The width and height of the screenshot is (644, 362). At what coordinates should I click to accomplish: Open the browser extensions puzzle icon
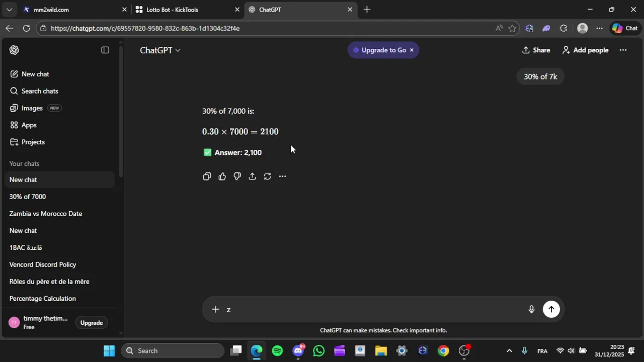(563, 28)
